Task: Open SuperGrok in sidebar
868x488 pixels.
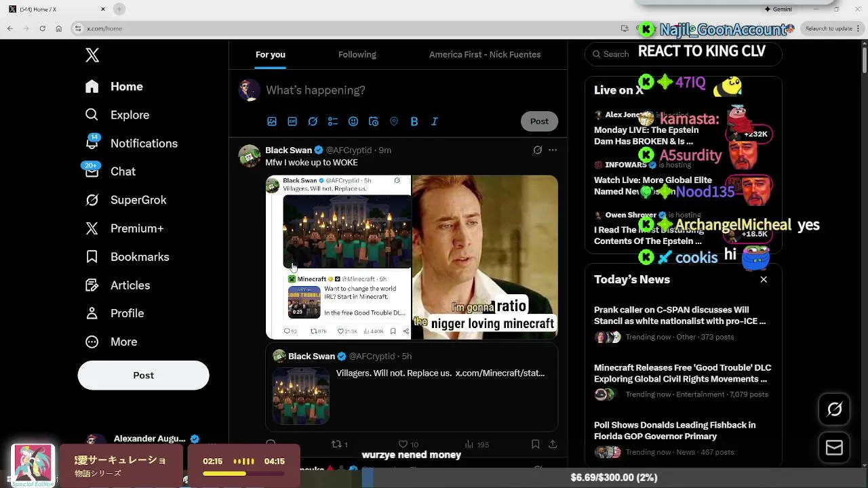Action: point(125,200)
